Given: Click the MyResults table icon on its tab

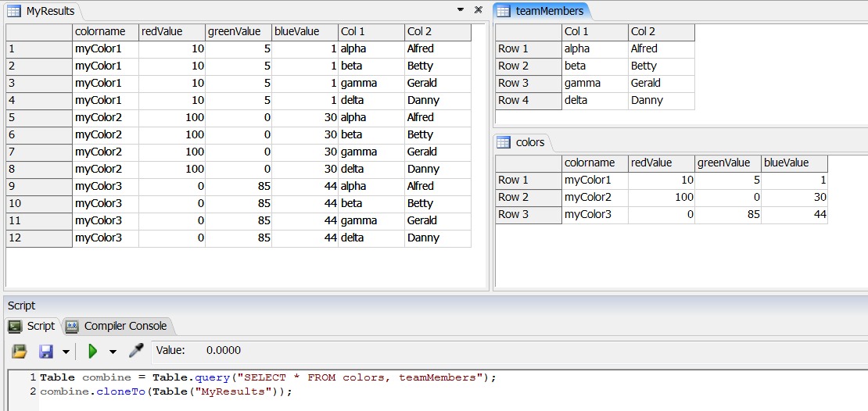Looking at the screenshot, I should point(14,10).
